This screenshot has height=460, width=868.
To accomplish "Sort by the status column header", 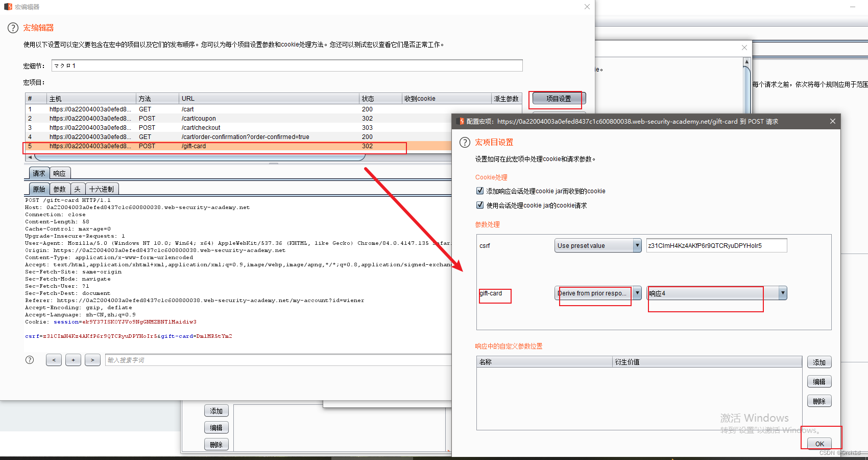I will click(380, 99).
